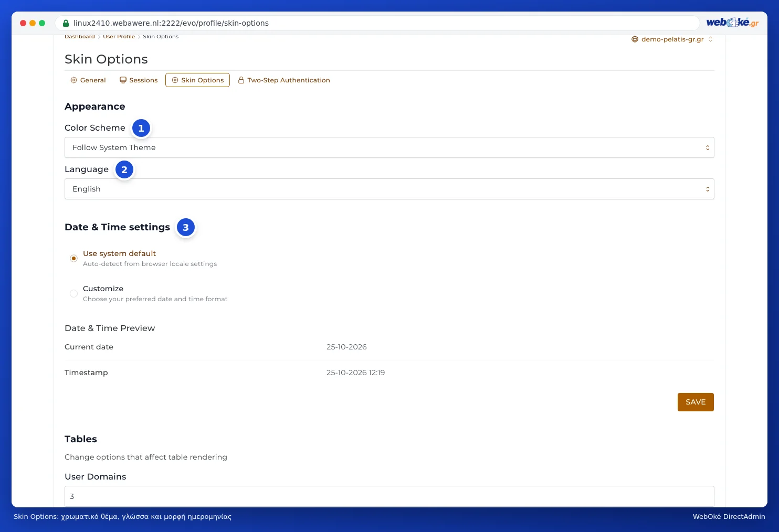Open the Color Scheme dropdown
The image size is (779, 532).
tap(389, 147)
